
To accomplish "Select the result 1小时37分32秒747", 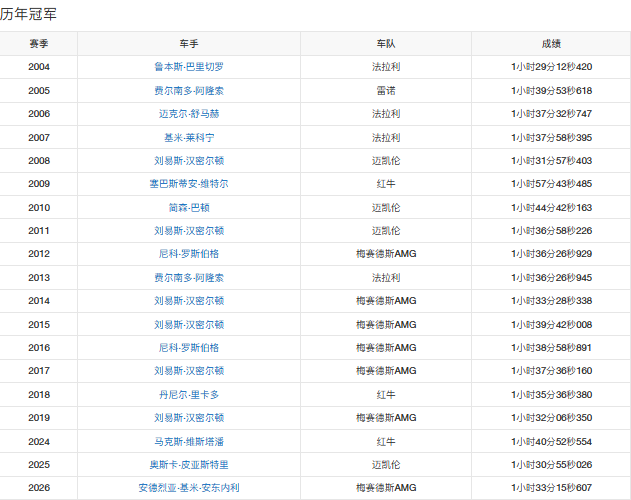I will coord(551,114).
